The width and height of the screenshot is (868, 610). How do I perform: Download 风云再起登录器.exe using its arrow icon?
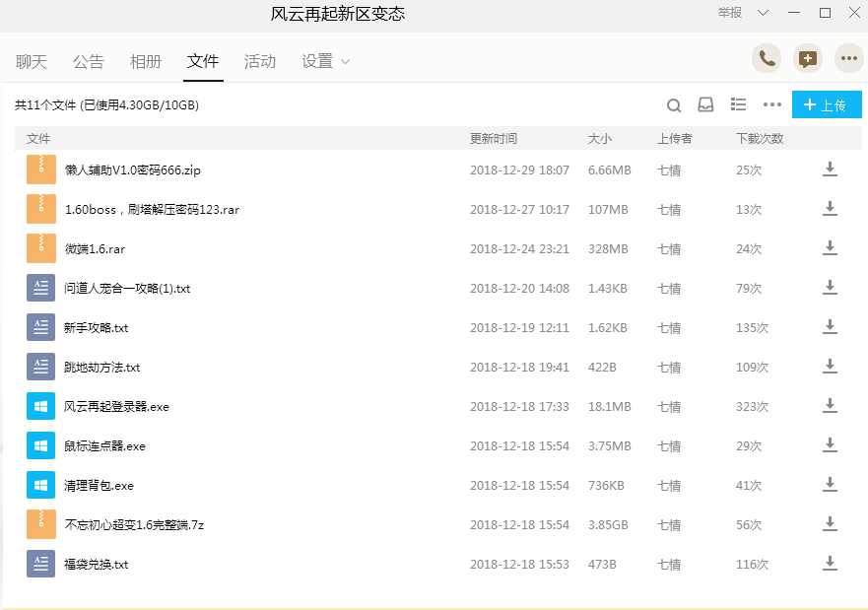pos(830,406)
